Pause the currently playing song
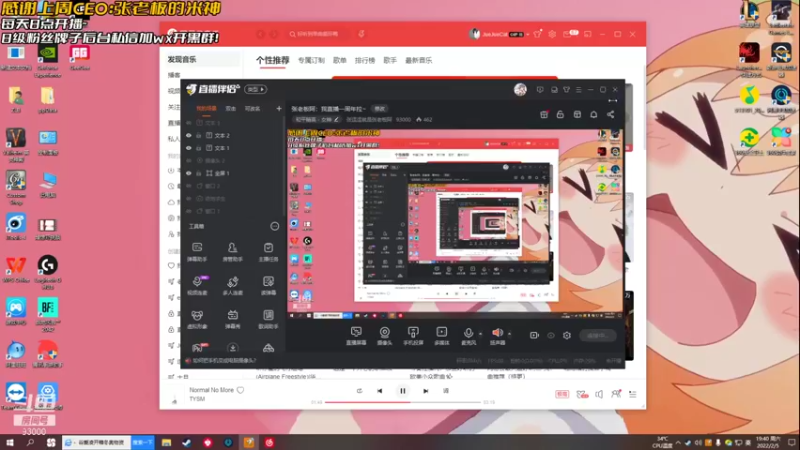The width and height of the screenshot is (800, 450). (x=403, y=391)
